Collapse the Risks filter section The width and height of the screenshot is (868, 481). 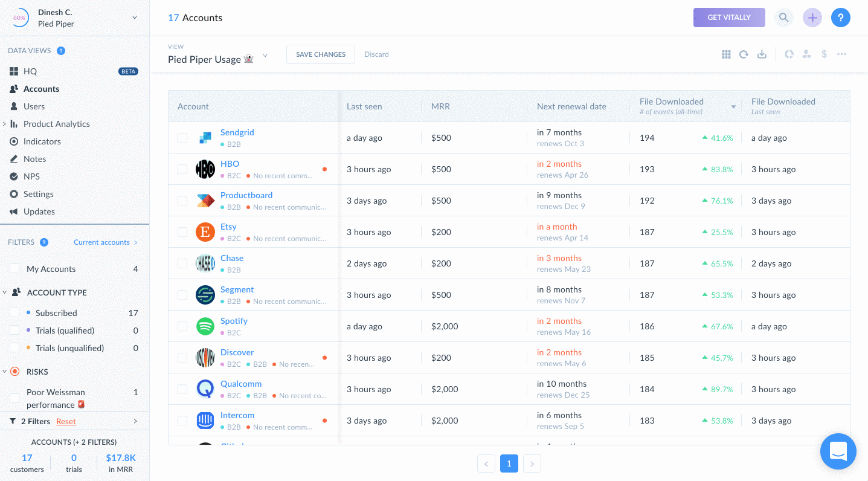(5, 372)
